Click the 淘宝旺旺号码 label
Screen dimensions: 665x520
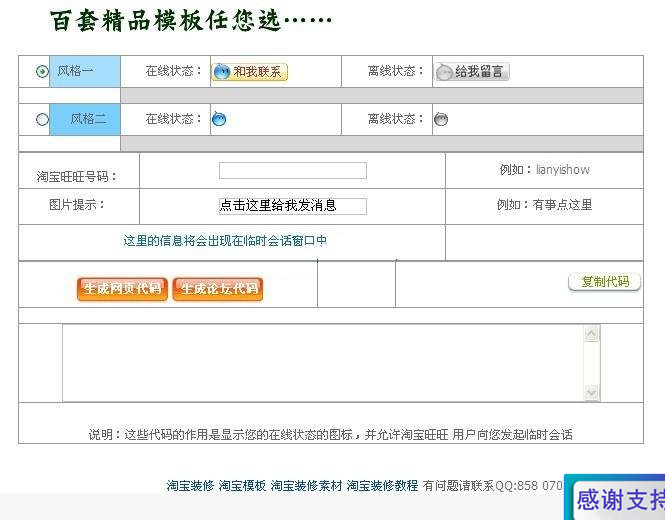point(77,176)
